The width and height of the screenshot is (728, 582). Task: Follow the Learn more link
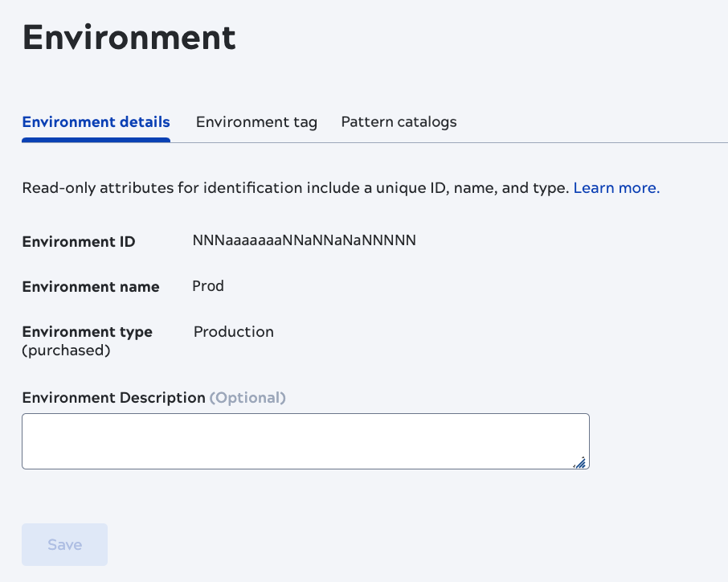(616, 188)
